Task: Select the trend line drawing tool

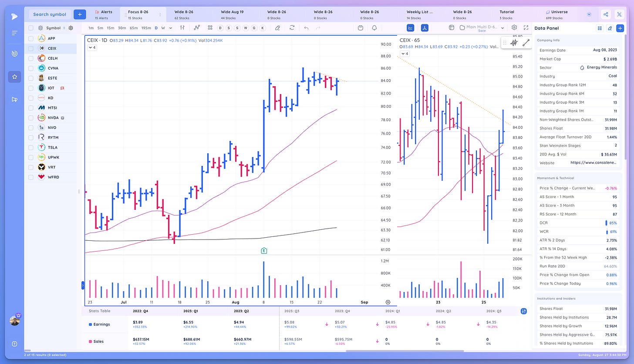Action: 526,43
